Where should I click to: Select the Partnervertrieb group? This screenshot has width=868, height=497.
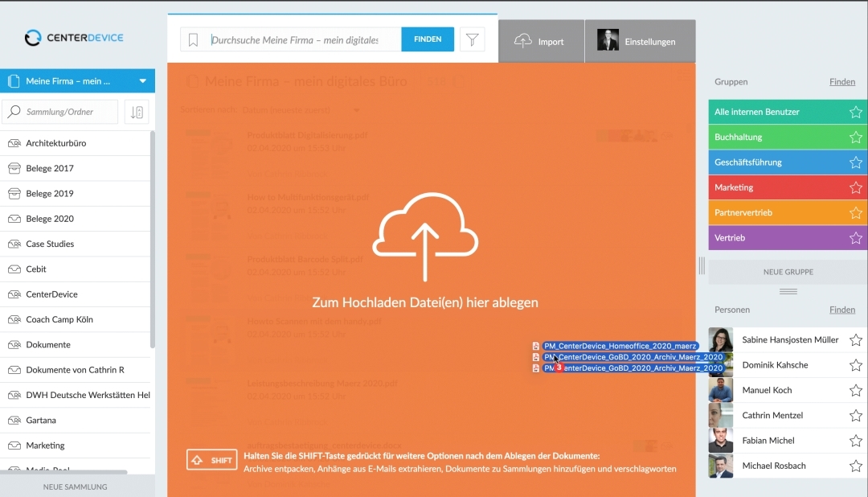click(788, 213)
